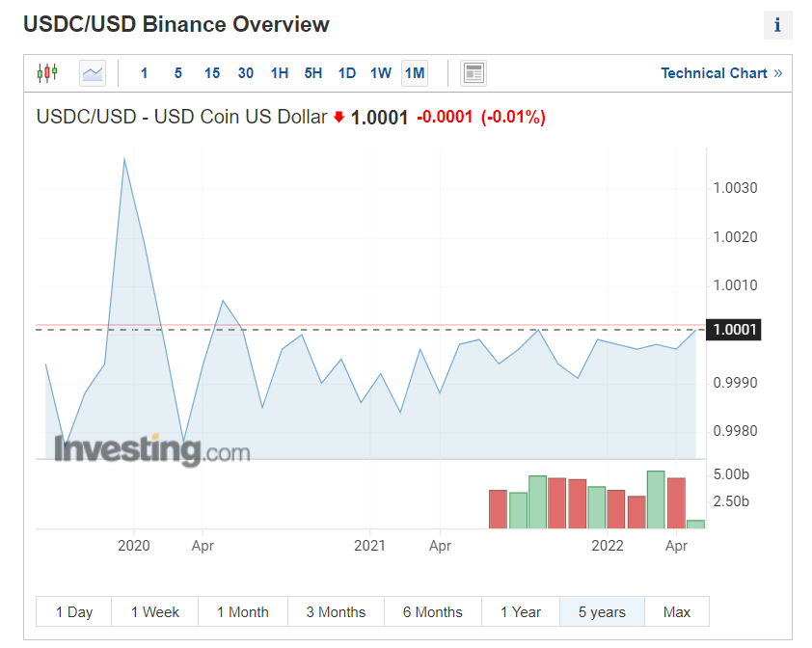This screenshot has width=812, height=648.
Task: Switch to the Max range
Action: coord(677,611)
